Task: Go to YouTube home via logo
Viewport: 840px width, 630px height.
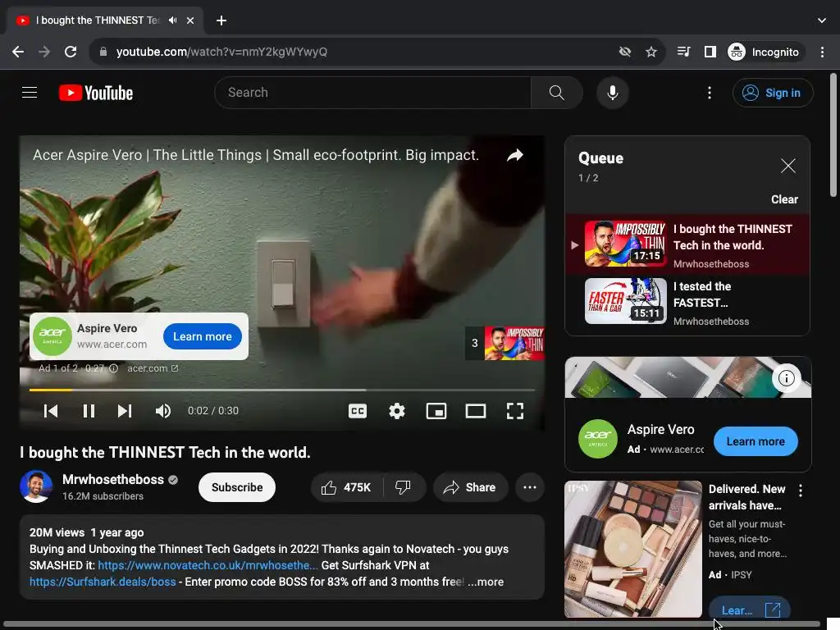Action: (x=96, y=93)
